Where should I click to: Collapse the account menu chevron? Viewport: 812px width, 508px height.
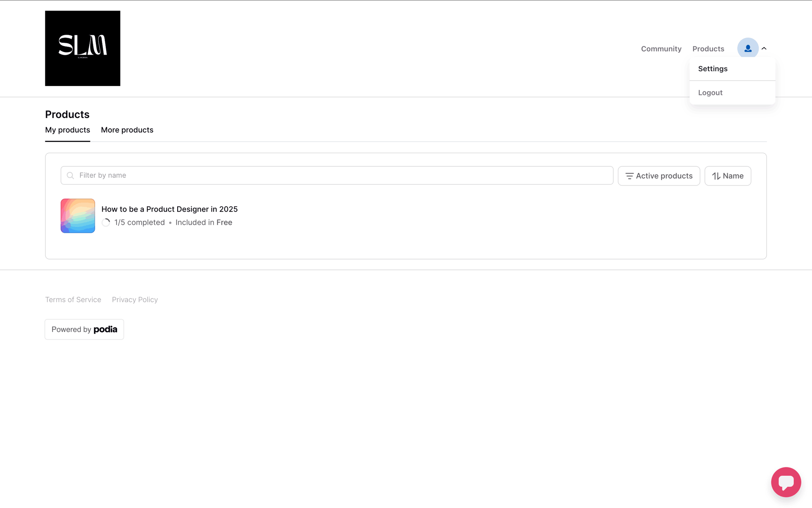(764, 49)
